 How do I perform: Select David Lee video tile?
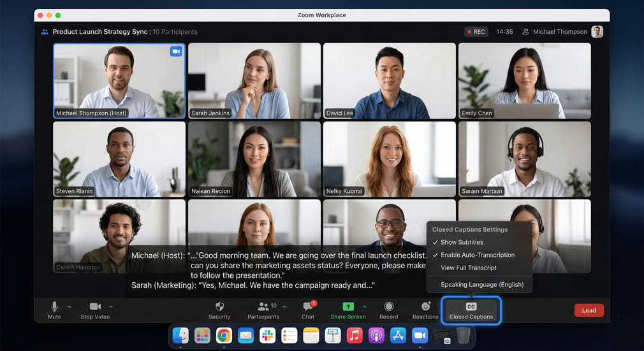click(390, 81)
